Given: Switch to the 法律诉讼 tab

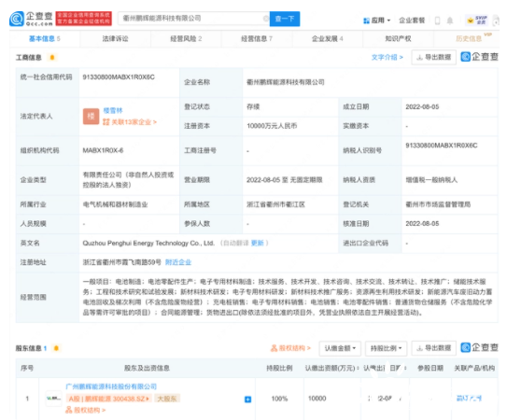Looking at the screenshot, I should point(115,39).
